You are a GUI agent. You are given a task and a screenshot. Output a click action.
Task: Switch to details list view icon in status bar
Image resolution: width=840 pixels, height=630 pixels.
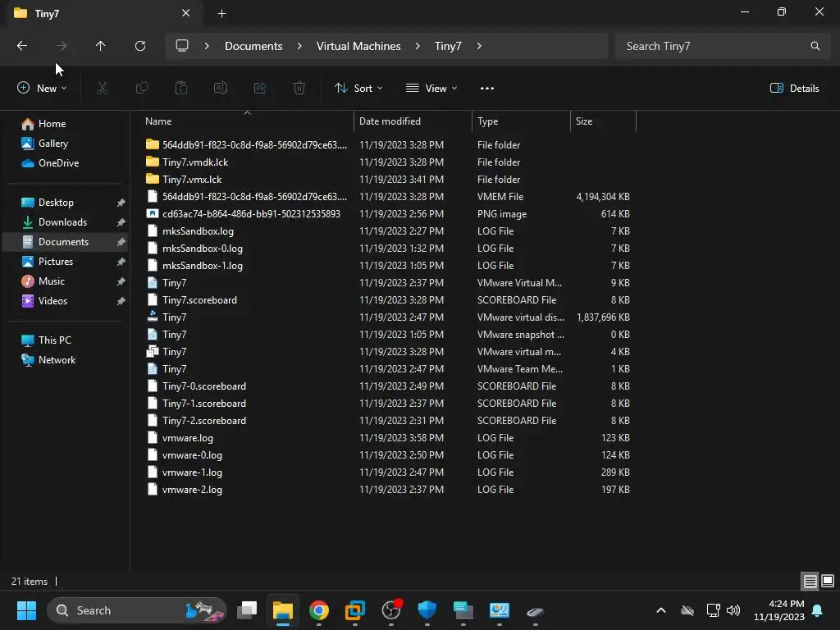pyautogui.click(x=810, y=582)
